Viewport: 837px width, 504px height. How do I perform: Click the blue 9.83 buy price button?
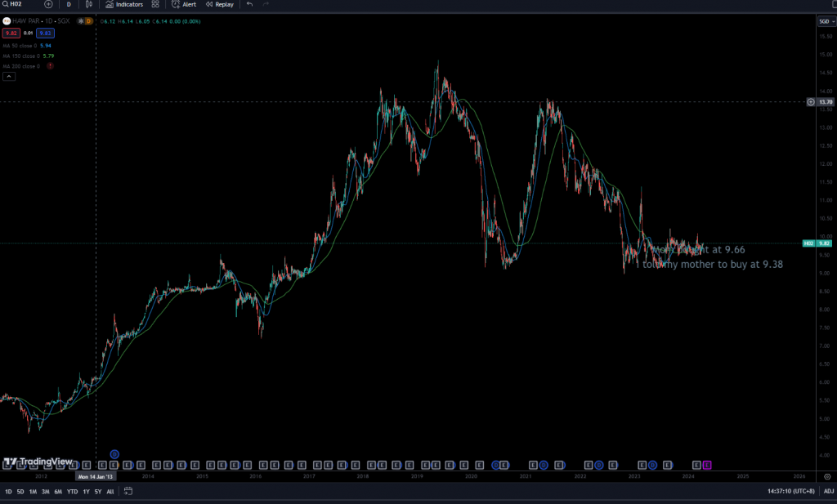pyautogui.click(x=46, y=33)
